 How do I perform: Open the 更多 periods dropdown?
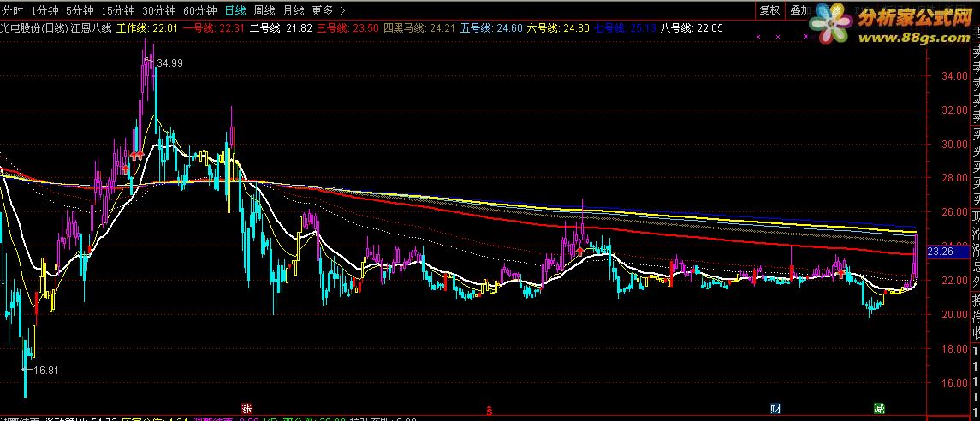point(322,10)
